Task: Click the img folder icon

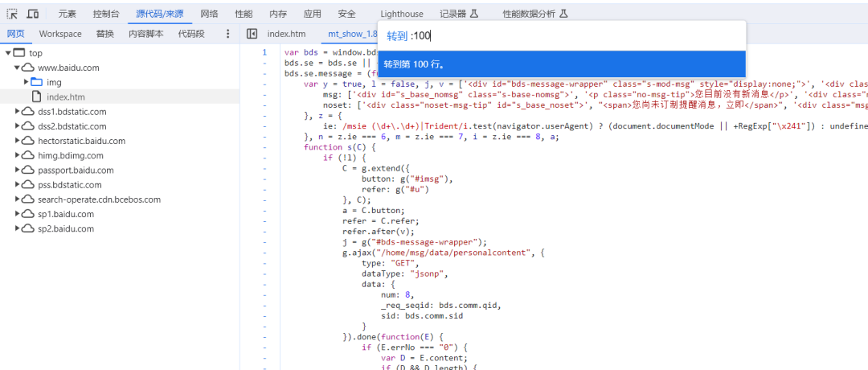Action: click(x=36, y=82)
